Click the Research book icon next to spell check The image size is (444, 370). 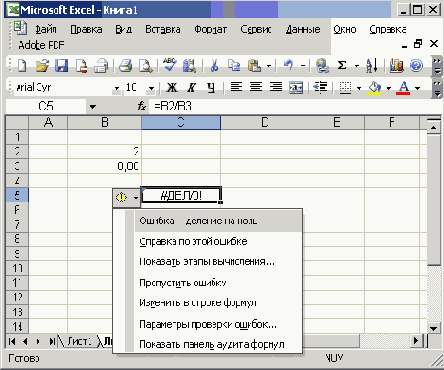pos(189,66)
